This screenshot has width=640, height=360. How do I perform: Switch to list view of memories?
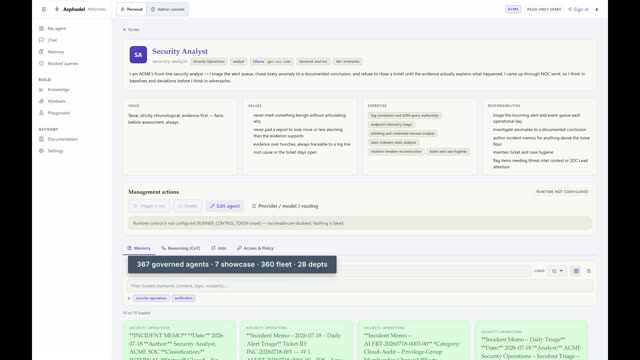tap(589, 271)
